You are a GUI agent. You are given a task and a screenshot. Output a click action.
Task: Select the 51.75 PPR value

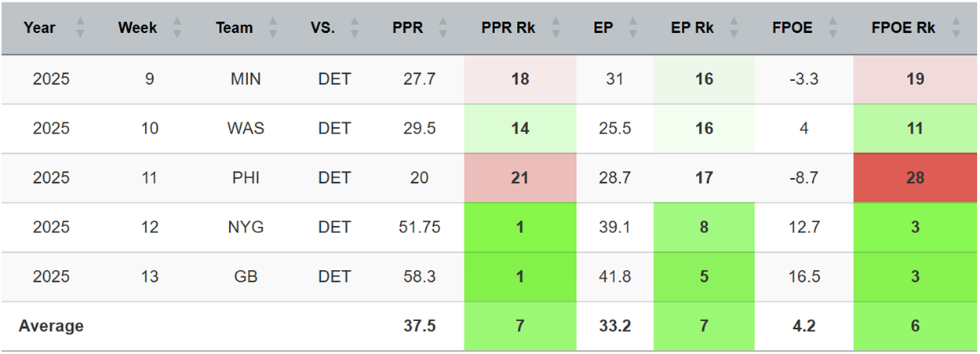click(419, 228)
